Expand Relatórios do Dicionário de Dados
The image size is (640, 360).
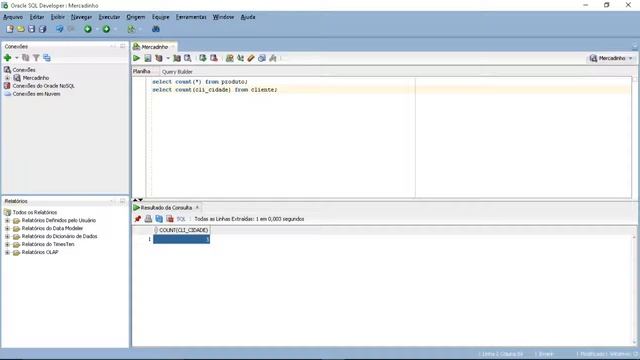[x=7, y=236]
